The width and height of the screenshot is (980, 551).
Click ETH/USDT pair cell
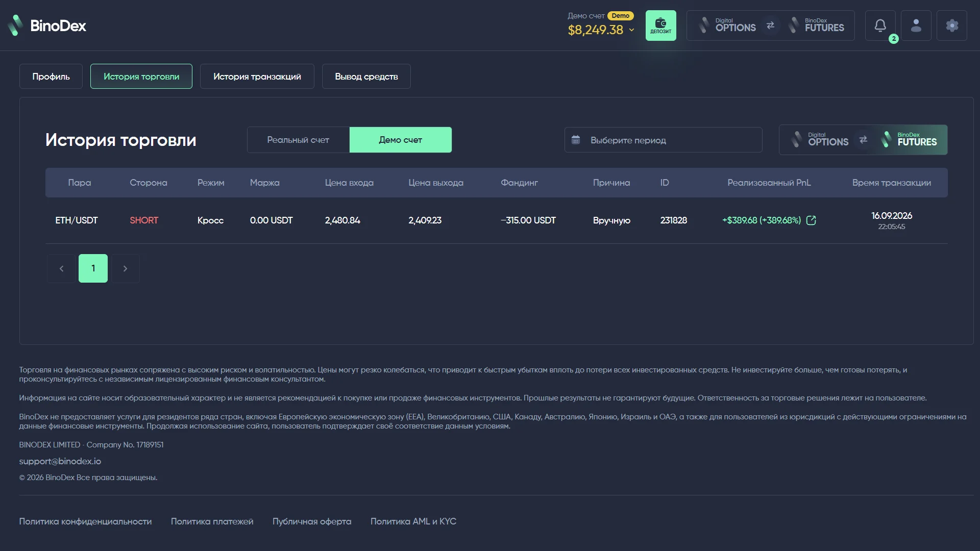coord(77,220)
